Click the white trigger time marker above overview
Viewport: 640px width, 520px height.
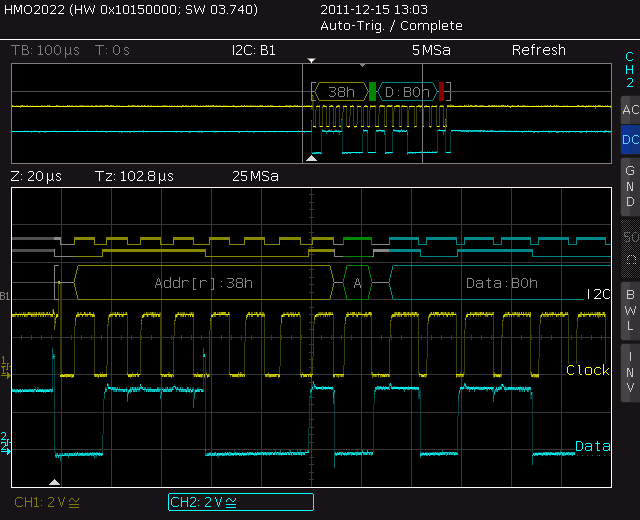[x=311, y=60]
